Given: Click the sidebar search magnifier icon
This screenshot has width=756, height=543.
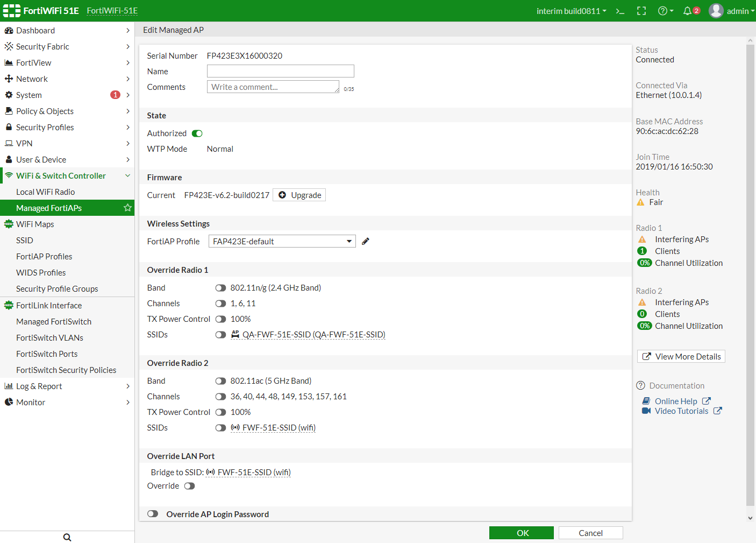Looking at the screenshot, I should pos(67,537).
